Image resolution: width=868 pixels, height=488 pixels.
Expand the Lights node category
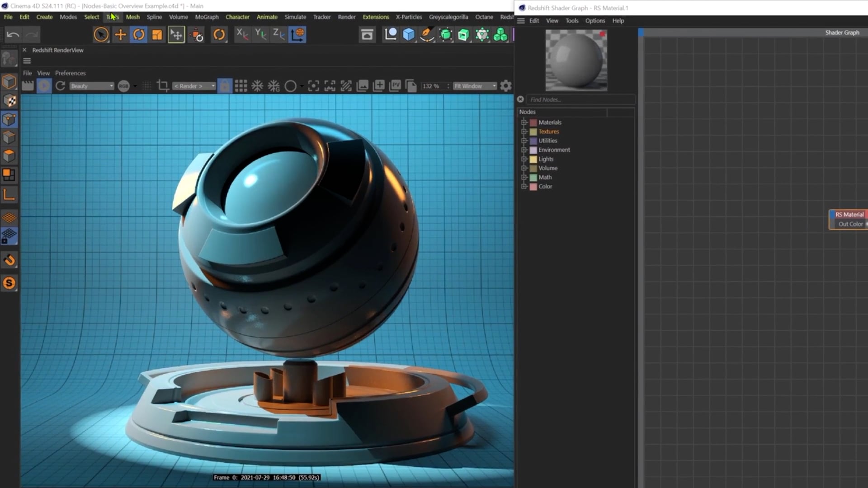pos(524,159)
